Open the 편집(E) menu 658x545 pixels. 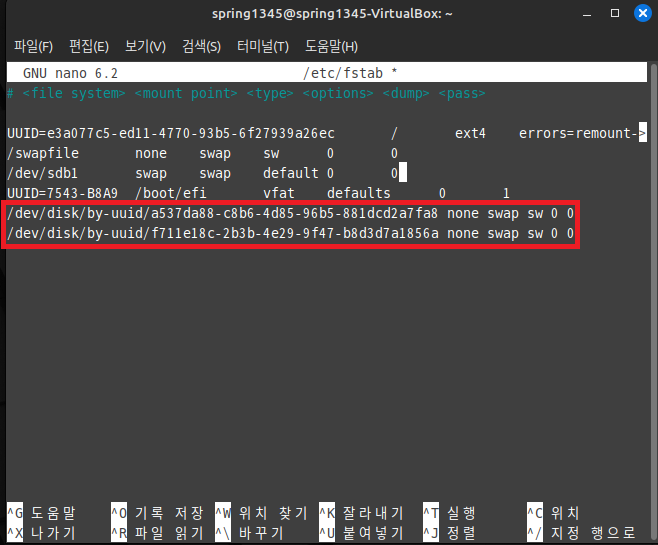[x=89, y=46]
